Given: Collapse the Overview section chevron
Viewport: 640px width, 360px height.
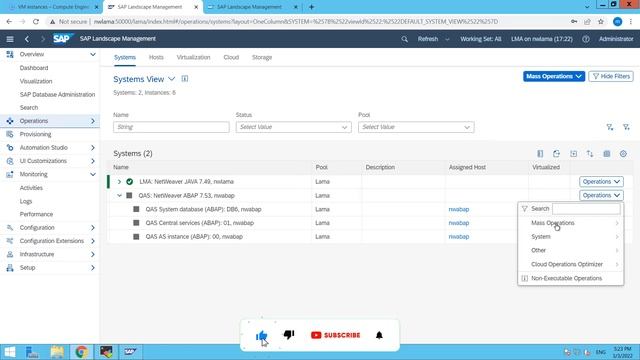Looking at the screenshot, I should (93, 54).
